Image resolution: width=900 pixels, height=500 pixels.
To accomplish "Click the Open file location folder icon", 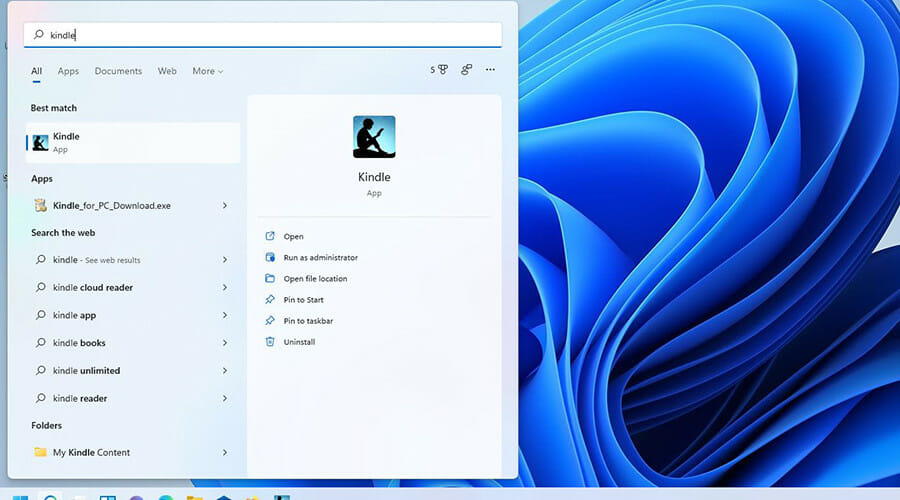I will (x=270, y=278).
